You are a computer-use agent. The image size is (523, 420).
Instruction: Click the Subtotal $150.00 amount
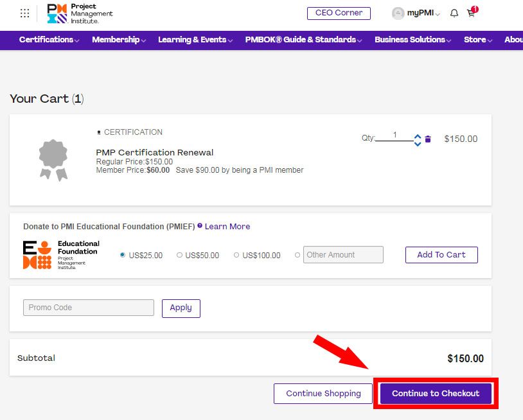[465, 358]
